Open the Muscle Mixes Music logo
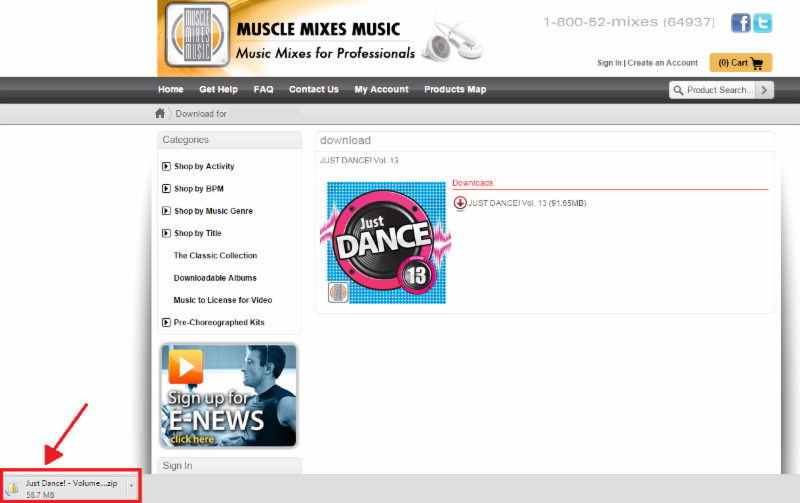The height and width of the screenshot is (503, 800). point(197,35)
